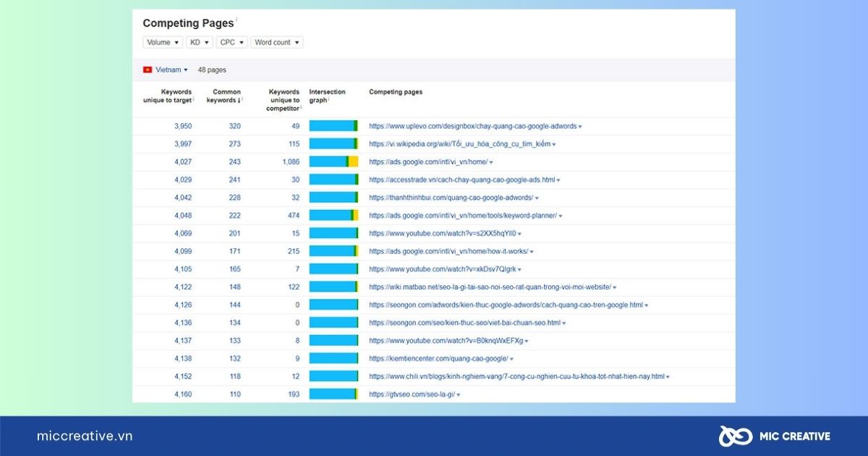Sort by Keywords unique to target column
The image size is (868, 456).
click(x=169, y=96)
